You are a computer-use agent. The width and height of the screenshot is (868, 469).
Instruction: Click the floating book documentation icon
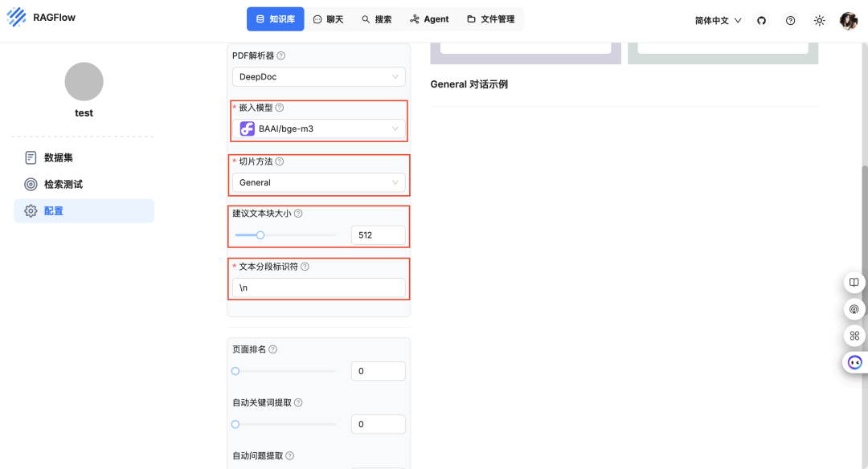pos(854,283)
